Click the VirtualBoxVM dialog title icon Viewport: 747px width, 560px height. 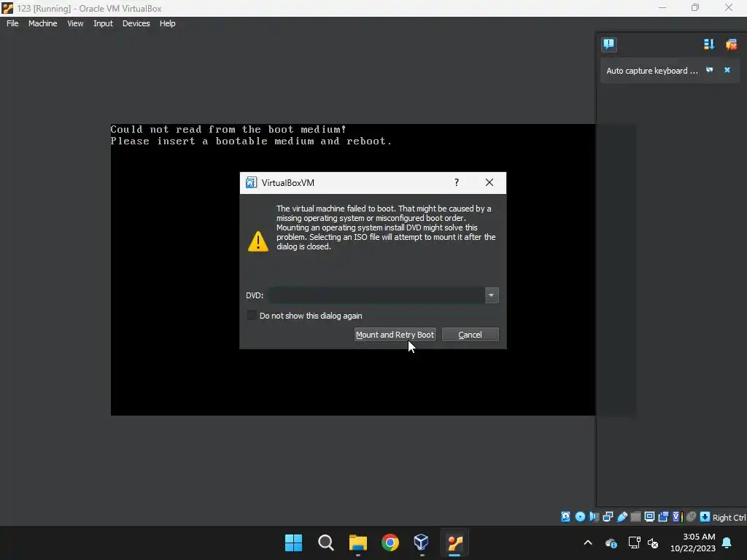click(251, 182)
